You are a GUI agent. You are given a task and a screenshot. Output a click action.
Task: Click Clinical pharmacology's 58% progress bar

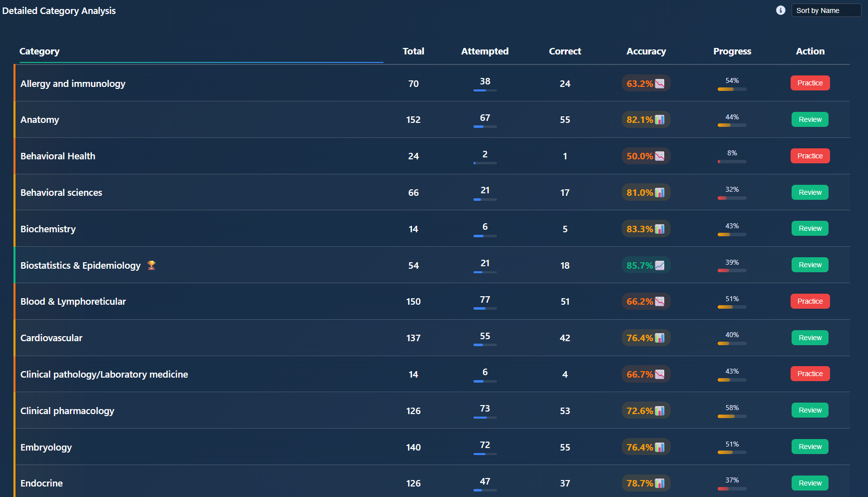[732, 416]
